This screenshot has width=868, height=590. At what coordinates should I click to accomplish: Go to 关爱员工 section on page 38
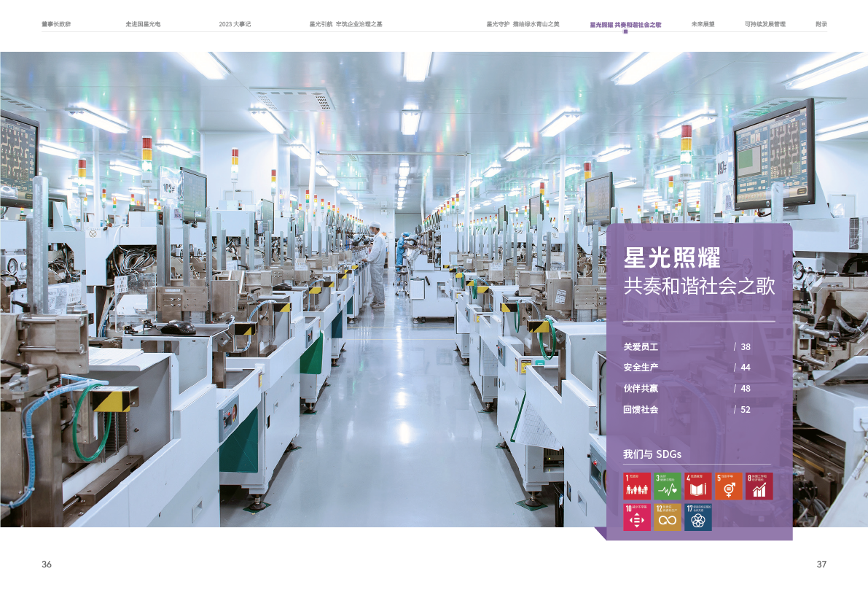641,347
